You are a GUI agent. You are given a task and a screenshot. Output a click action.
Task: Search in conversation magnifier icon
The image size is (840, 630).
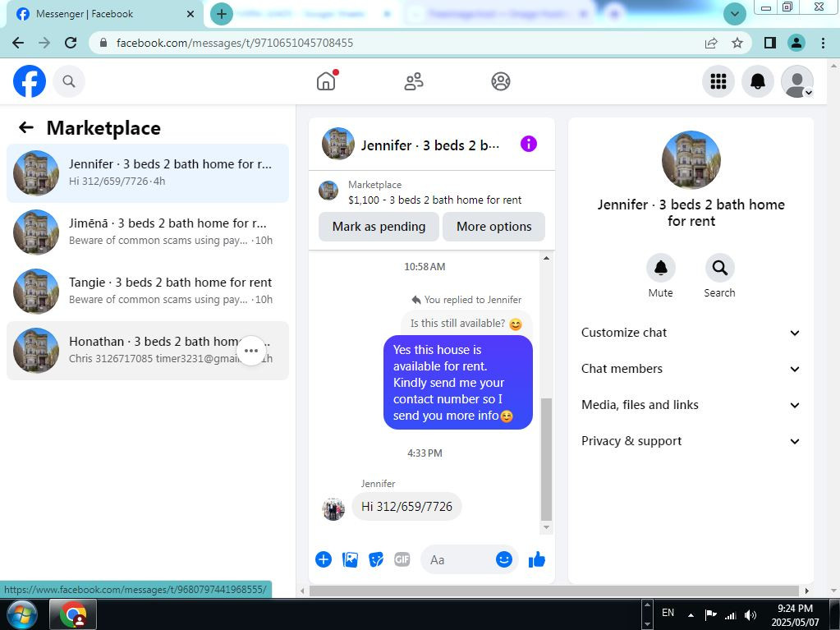click(x=719, y=267)
